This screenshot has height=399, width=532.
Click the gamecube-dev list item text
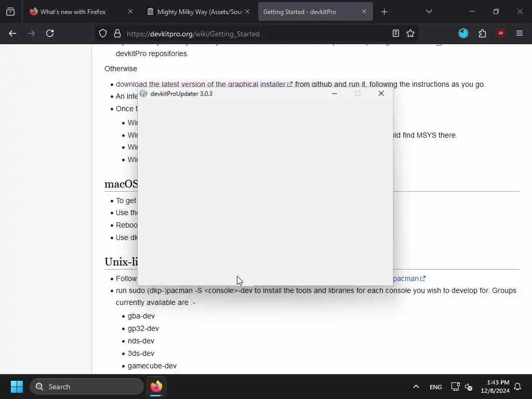coord(152,366)
